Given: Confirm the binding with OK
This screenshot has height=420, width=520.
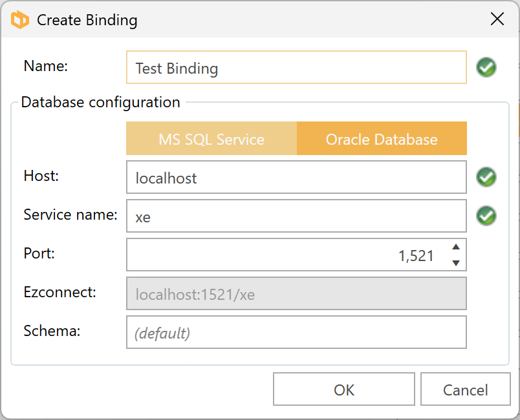Looking at the screenshot, I should 344,390.
